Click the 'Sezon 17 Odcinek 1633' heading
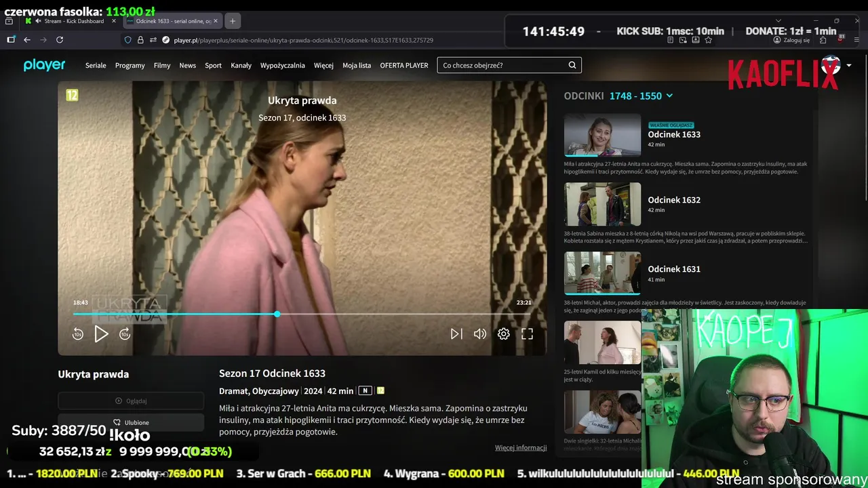The width and height of the screenshot is (868, 488). click(272, 373)
